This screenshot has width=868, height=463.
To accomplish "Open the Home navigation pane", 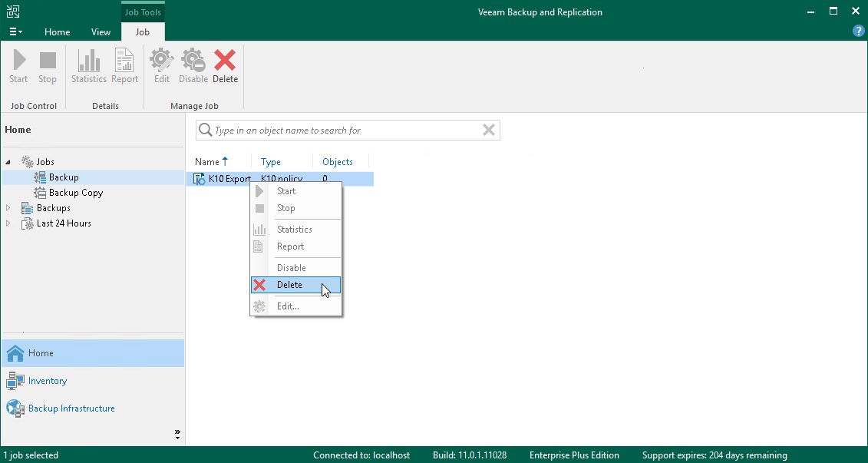I will point(93,353).
